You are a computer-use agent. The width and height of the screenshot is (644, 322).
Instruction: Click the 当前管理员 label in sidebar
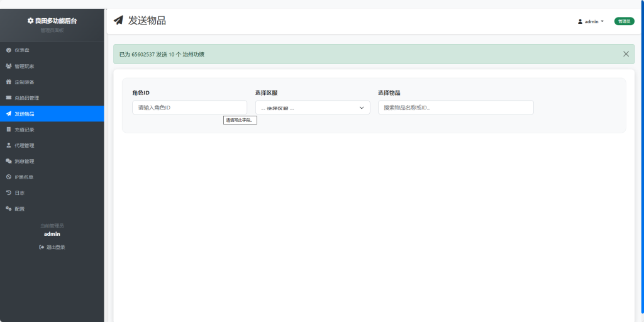pos(52,226)
